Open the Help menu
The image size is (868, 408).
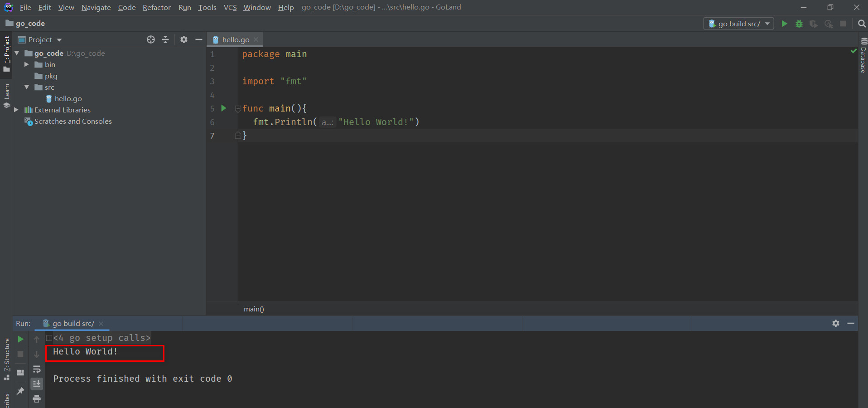(x=286, y=7)
